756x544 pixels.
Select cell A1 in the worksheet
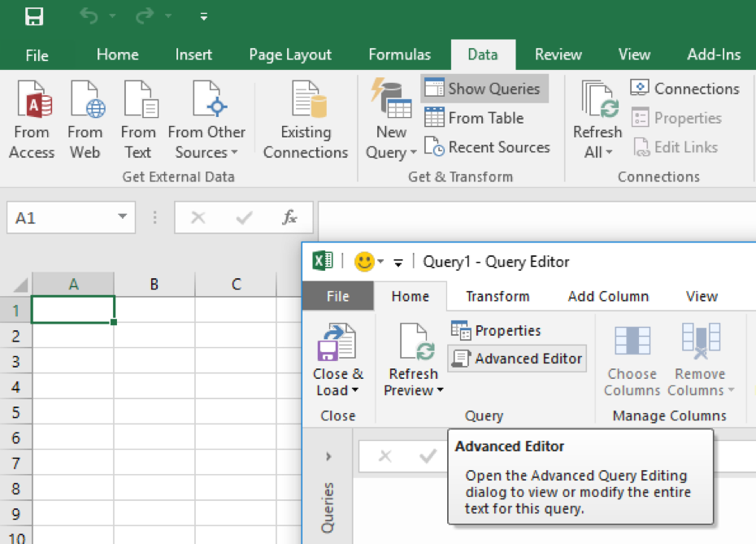coord(73,310)
